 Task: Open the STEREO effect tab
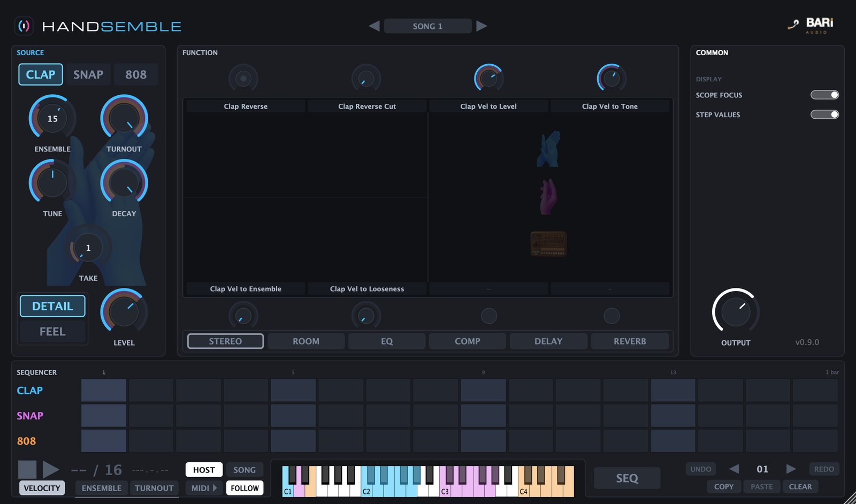click(225, 341)
